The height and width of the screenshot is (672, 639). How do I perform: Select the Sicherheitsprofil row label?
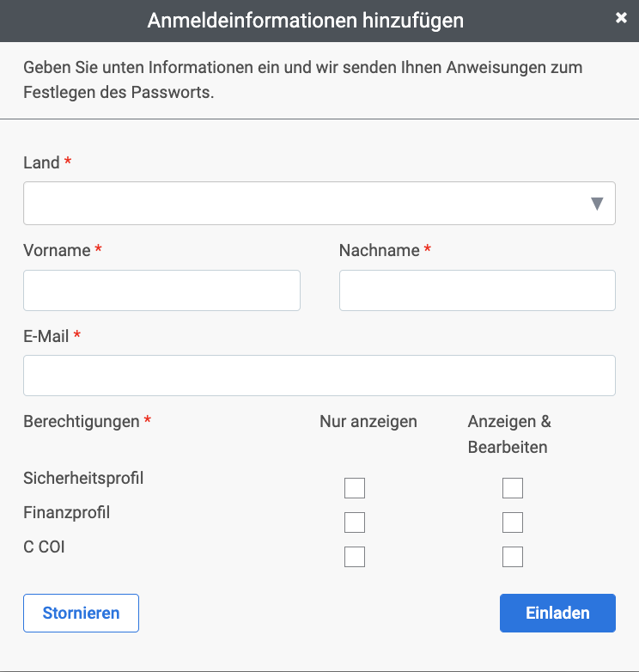coord(83,479)
